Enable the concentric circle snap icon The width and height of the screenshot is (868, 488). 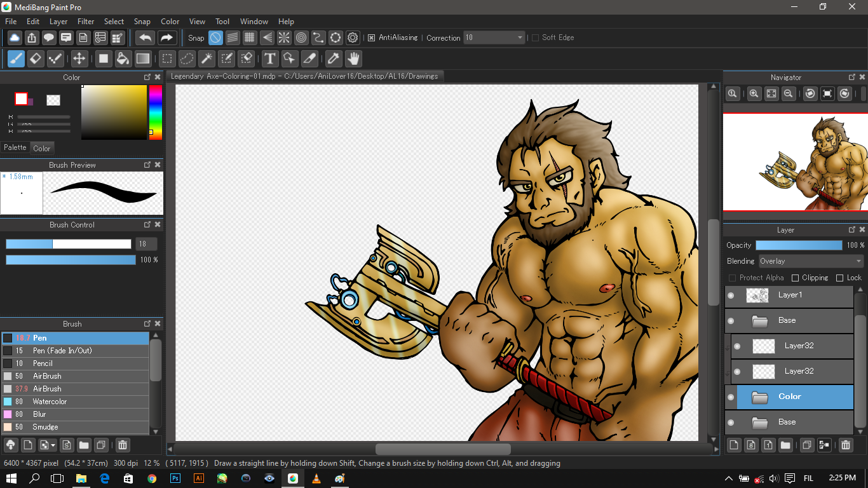pyautogui.click(x=301, y=37)
